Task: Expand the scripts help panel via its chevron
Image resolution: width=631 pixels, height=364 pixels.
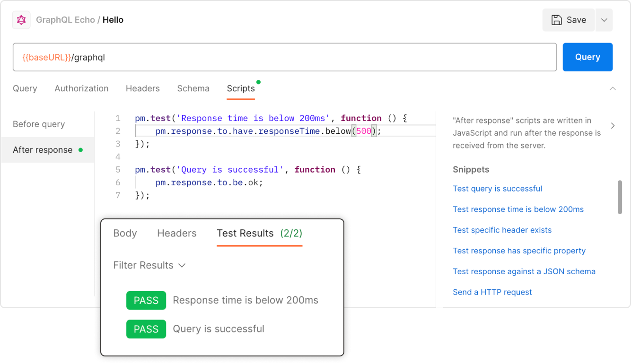Action: coord(613,126)
